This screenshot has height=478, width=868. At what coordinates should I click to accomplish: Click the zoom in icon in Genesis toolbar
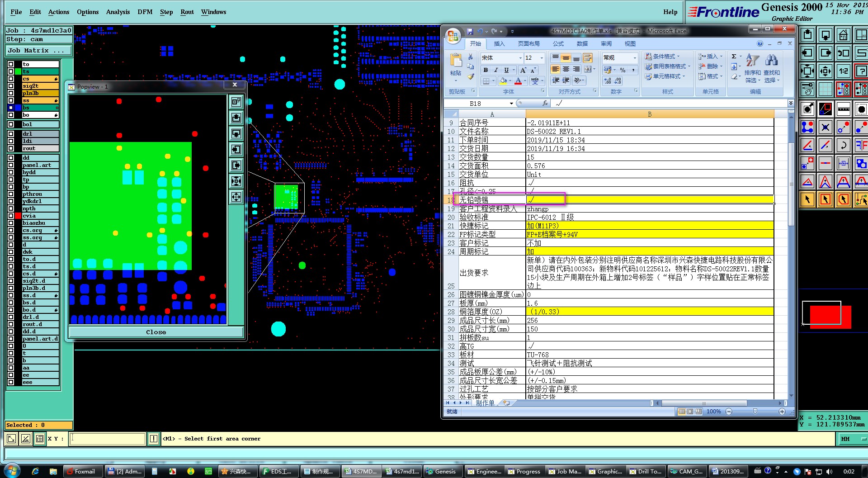point(807,71)
